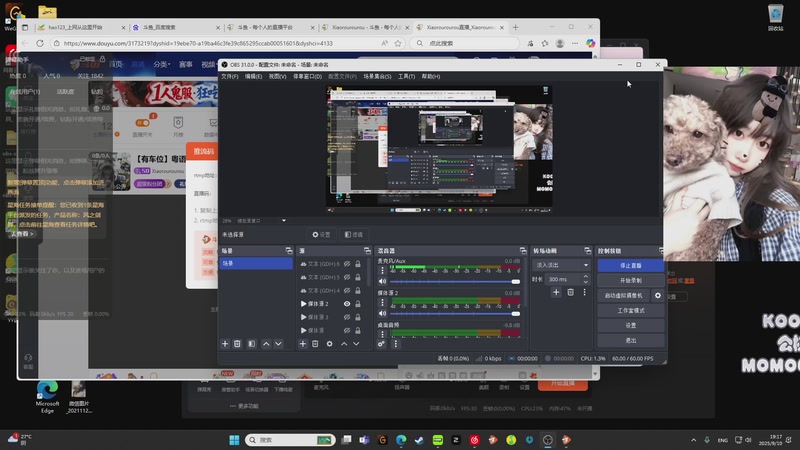Open 媒体源 2 mixer channel options menu
Image resolution: width=800 pixels, height=450 pixels.
[x=382, y=303]
